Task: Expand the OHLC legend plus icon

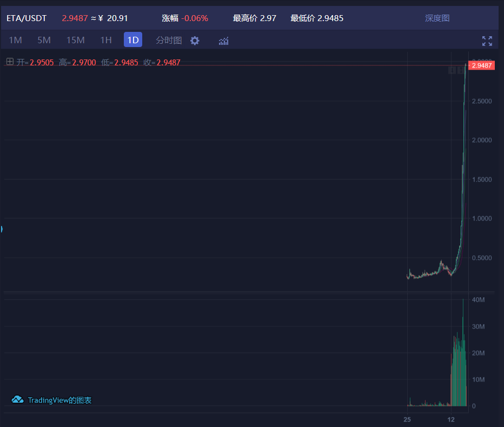Action: pos(10,62)
